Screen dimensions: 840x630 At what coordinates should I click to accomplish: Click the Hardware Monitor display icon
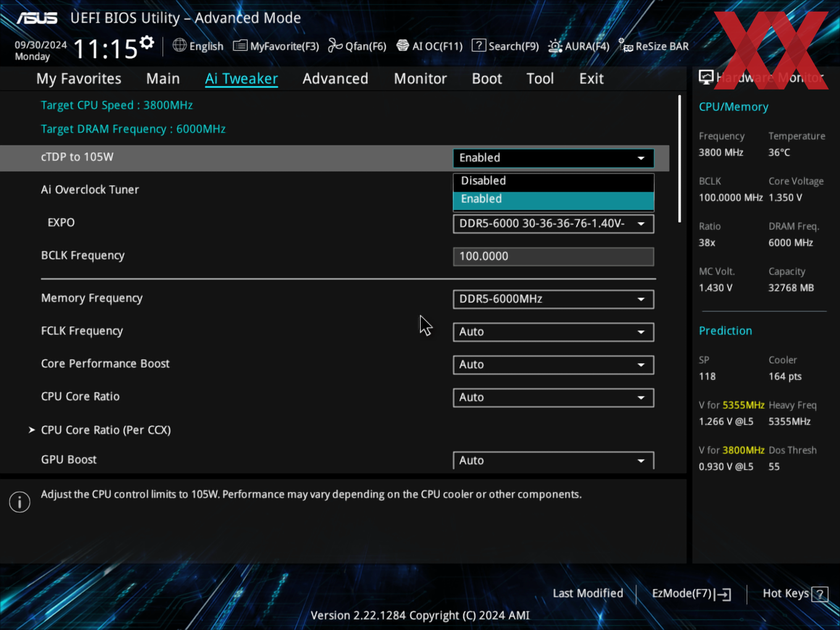706,77
